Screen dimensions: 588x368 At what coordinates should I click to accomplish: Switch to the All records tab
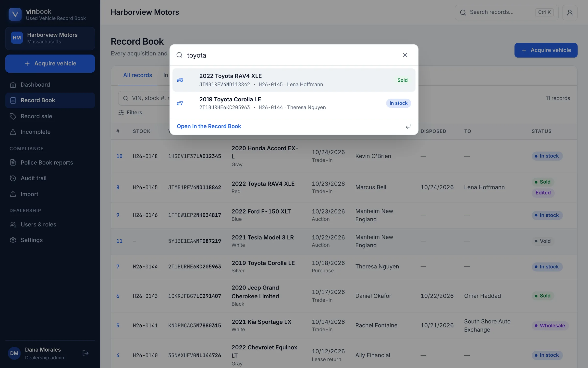pos(137,75)
